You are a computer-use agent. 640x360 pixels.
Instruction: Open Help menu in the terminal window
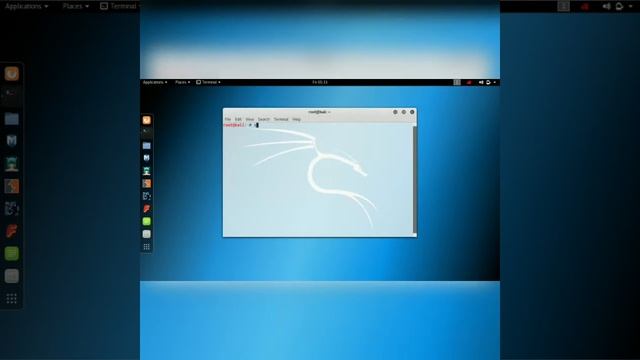pos(296,119)
